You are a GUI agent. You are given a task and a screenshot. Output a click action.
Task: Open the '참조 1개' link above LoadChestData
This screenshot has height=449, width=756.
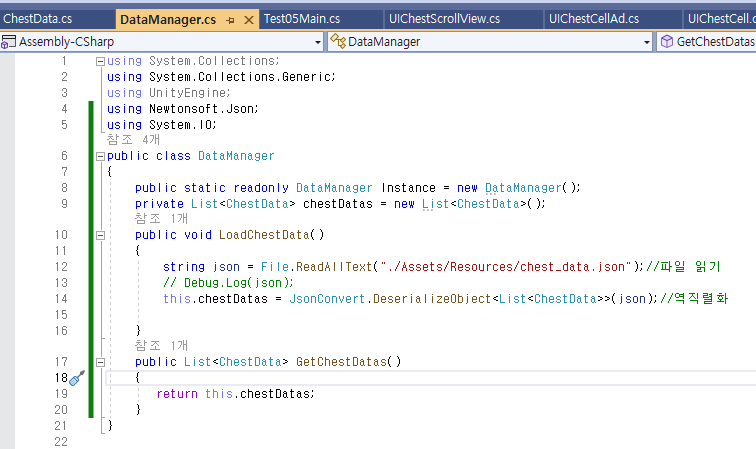point(161,219)
